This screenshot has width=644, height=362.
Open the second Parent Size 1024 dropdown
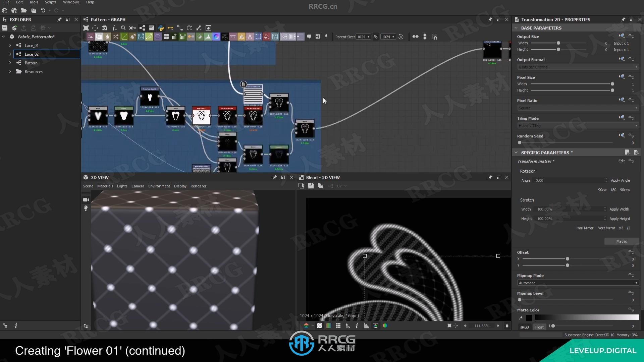tap(388, 37)
